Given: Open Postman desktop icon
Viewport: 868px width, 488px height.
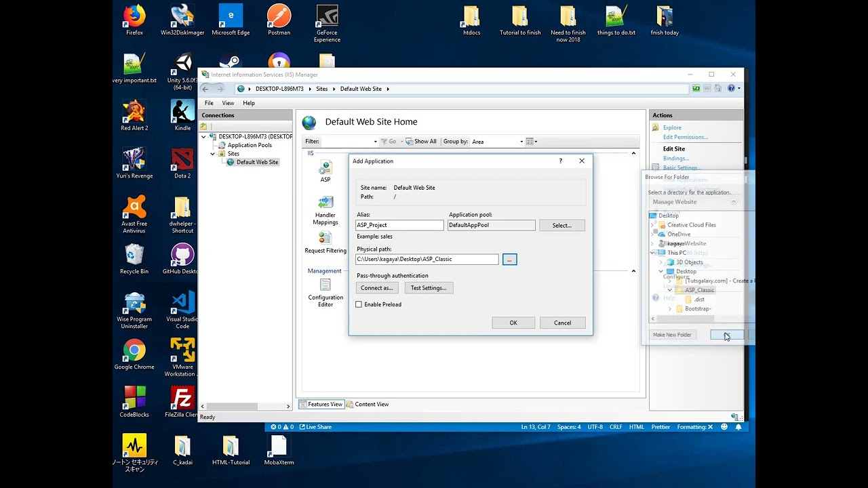Looking at the screenshot, I should tap(279, 20).
